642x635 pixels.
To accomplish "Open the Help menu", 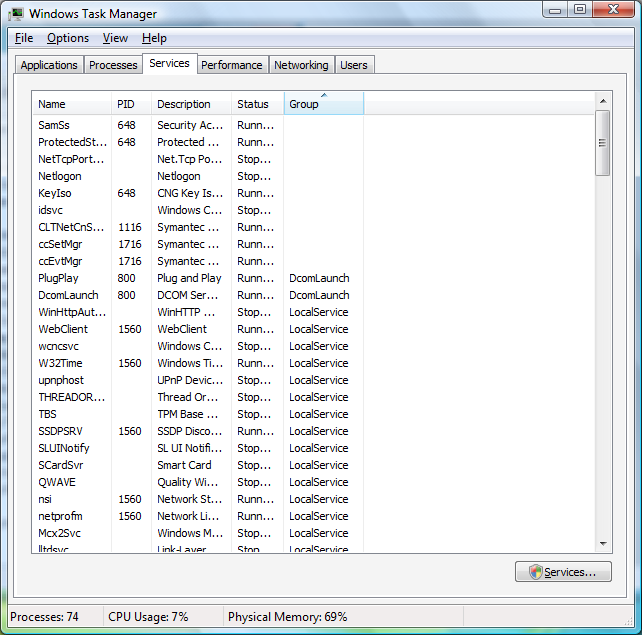I will point(154,38).
